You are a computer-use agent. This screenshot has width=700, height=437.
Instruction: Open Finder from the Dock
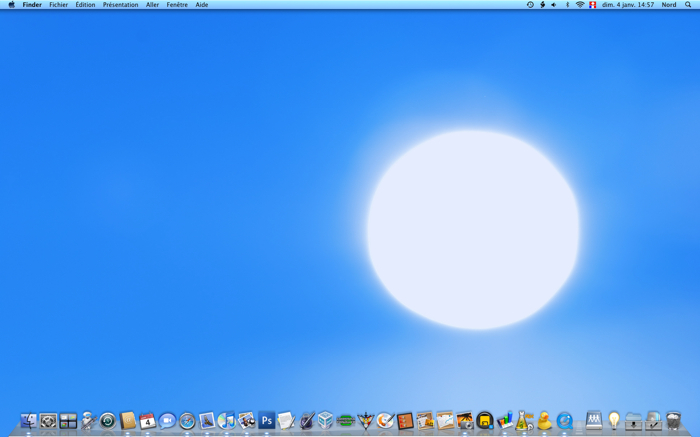point(29,420)
